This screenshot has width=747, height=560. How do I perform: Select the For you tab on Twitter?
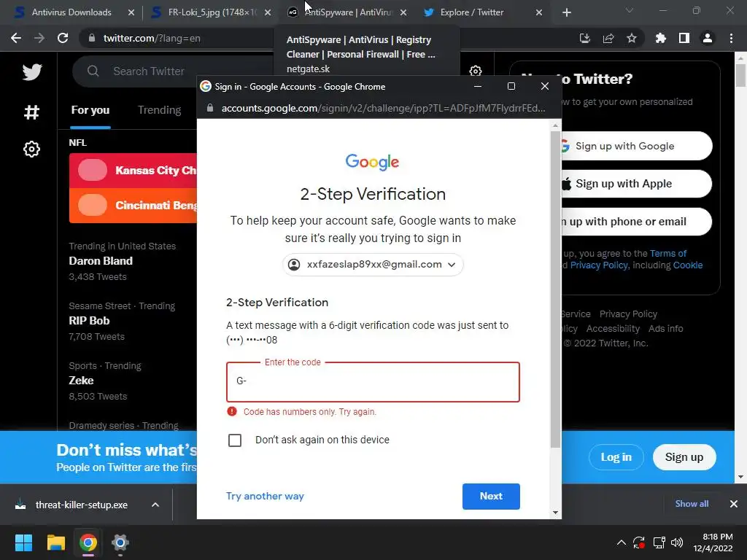click(90, 110)
